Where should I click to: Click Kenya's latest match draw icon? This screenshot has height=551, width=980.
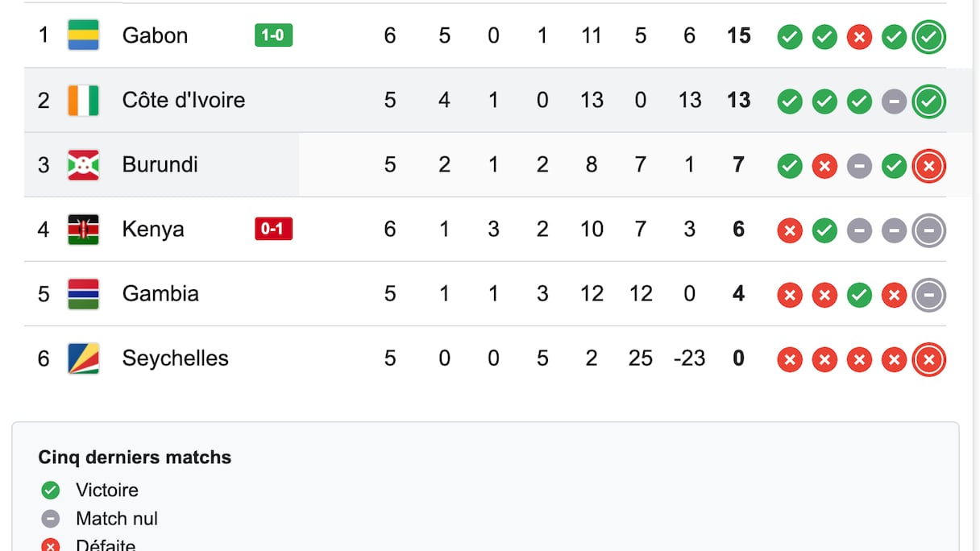coord(928,231)
